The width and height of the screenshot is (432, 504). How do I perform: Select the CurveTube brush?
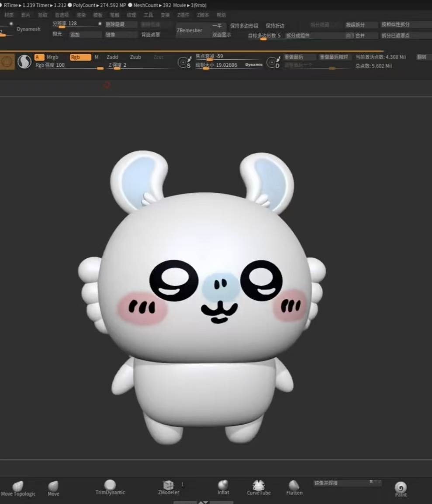click(x=259, y=487)
